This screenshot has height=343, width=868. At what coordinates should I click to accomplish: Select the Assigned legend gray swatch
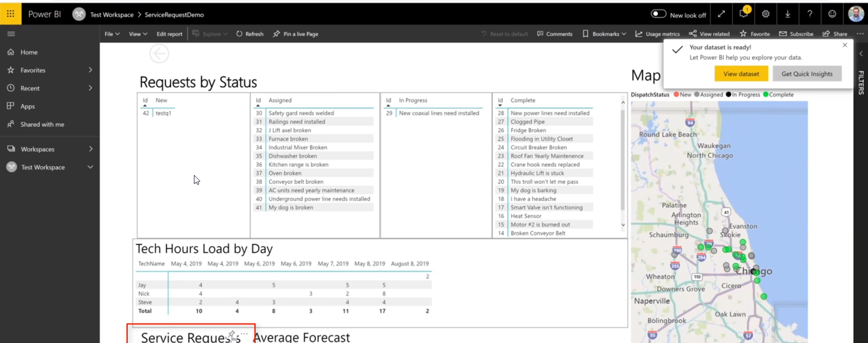tap(697, 94)
